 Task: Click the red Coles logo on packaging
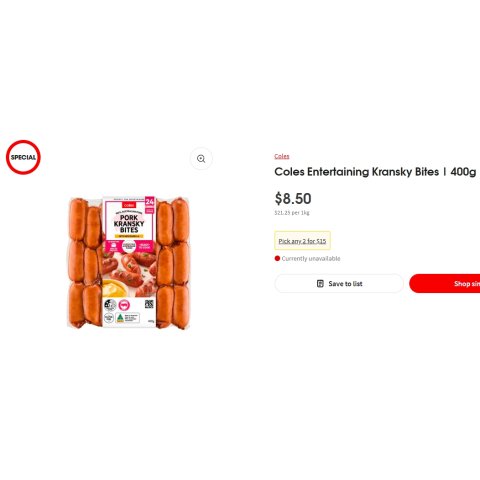click(x=129, y=205)
